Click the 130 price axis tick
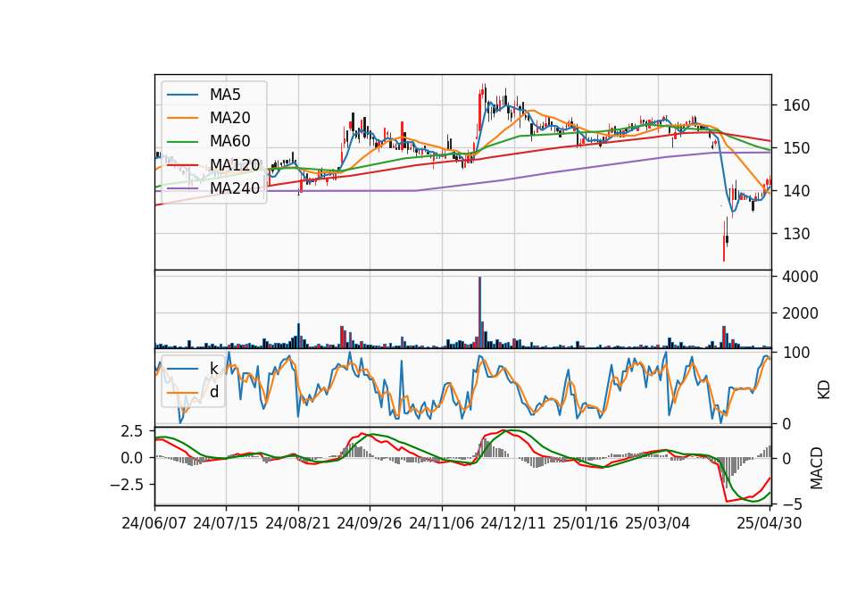This screenshot has height=616, width=857. tap(795, 233)
